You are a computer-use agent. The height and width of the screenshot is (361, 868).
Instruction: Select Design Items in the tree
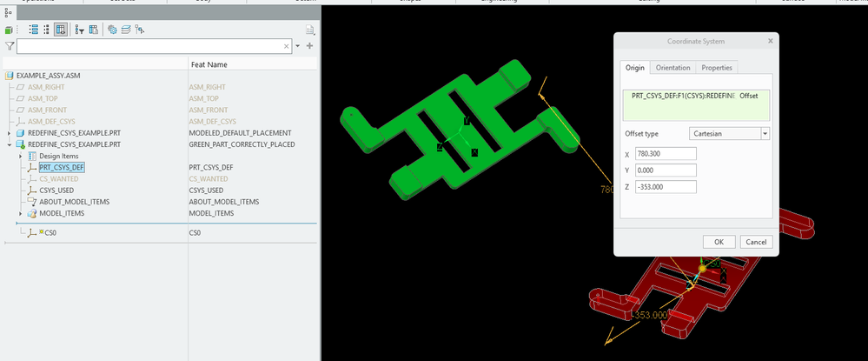59,157
